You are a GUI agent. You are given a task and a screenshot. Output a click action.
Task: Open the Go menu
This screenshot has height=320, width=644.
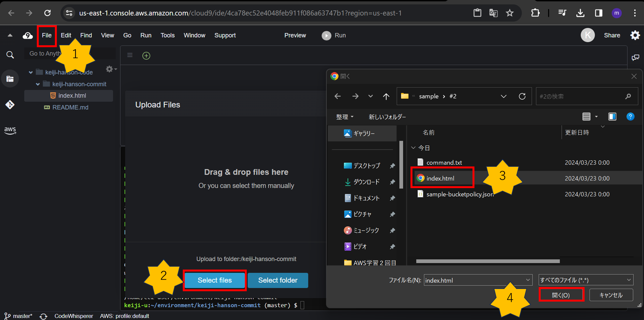point(127,35)
